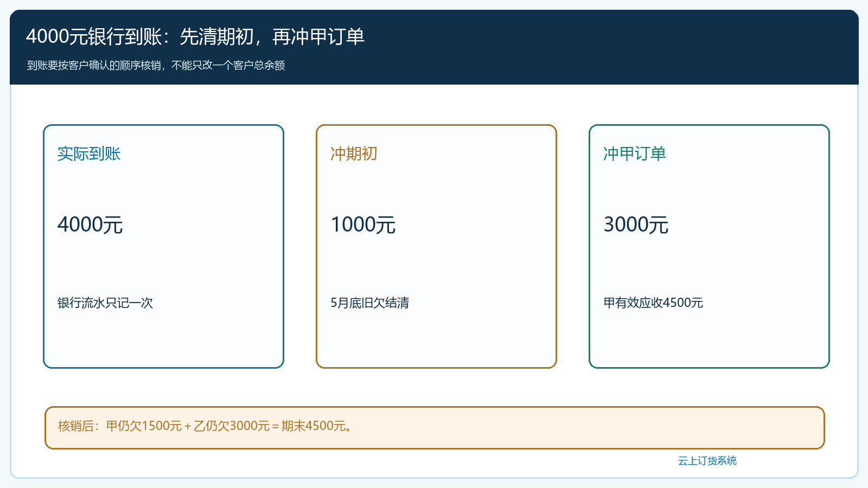Click the slide title 4000元银行到账

[x=93, y=37]
